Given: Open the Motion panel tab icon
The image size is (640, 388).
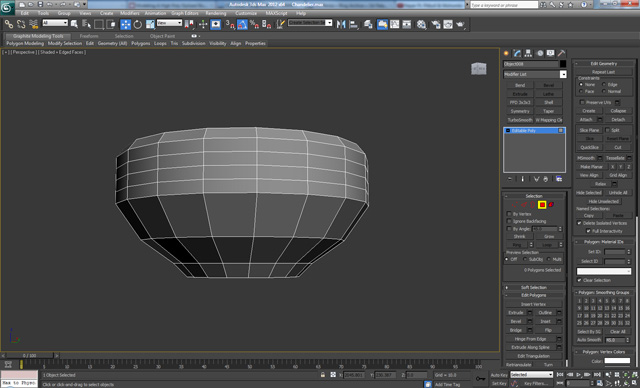Looking at the screenshot, I should [x=540, y=53].
